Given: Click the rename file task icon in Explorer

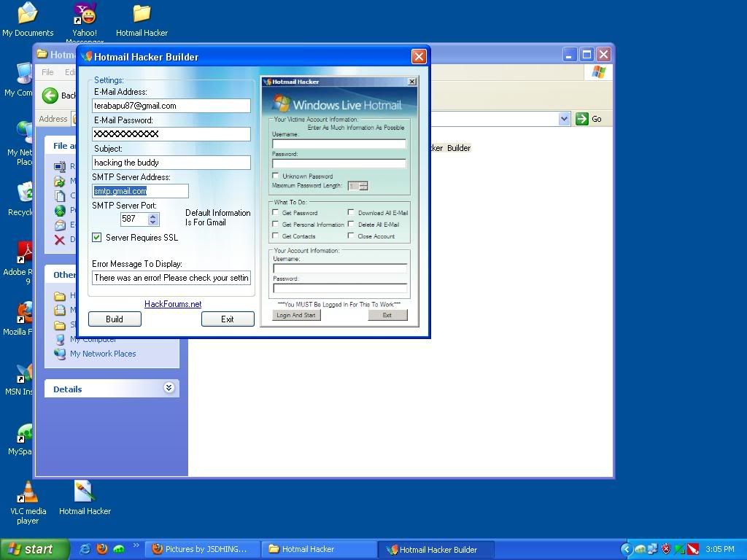Looking at the screenshot, I should (60, 167).
